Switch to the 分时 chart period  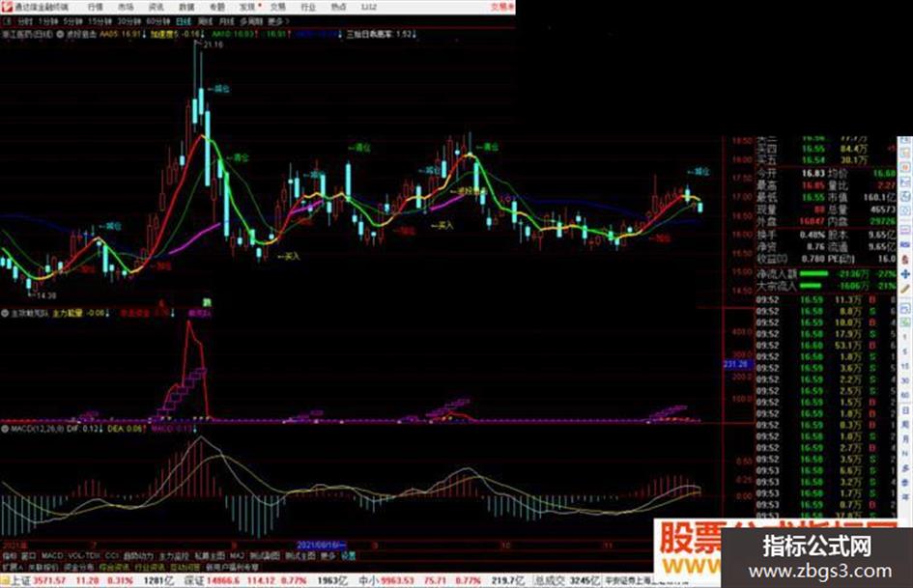coord(24,21)
